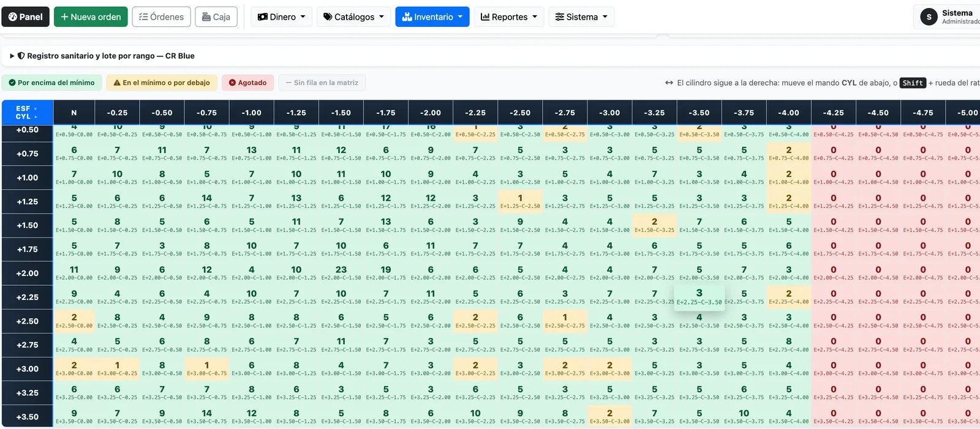The width and height of the screenshot is (980, 429).
Task: Select the -4.75 cylinder column header
Action: (x=923, y=113)
